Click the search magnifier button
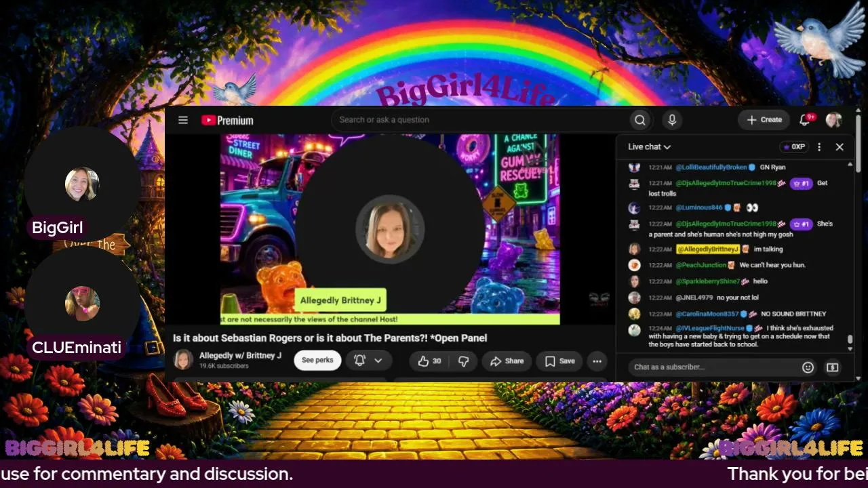 click(x=639, y=120)
